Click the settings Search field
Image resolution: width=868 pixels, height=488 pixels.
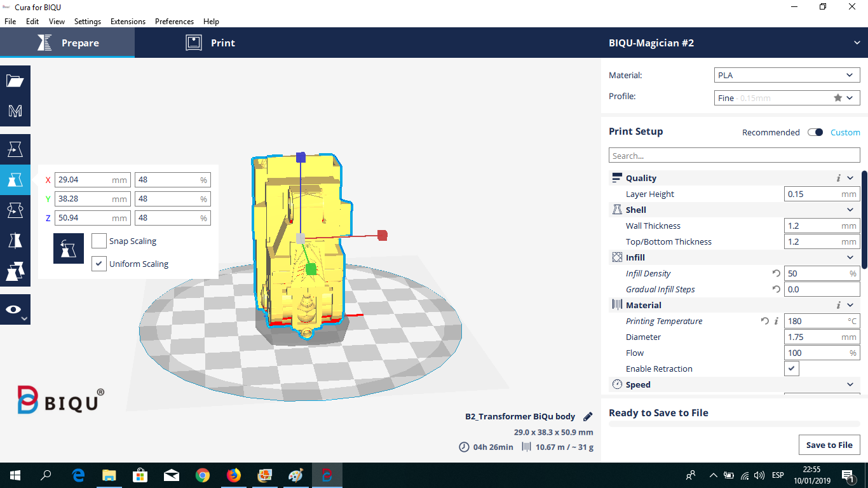click(x=735, y=156)
